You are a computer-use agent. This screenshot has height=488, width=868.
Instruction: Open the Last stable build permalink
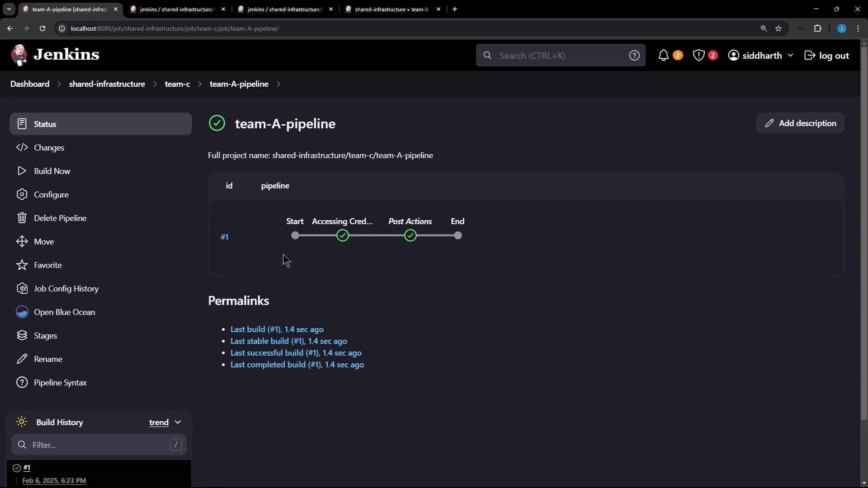point(288,341)
